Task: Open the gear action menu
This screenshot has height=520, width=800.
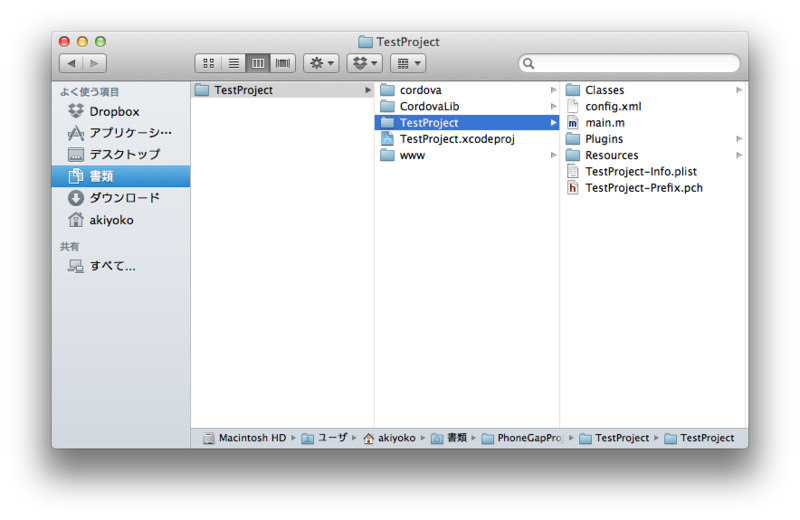Action: [x=321, y=63]
